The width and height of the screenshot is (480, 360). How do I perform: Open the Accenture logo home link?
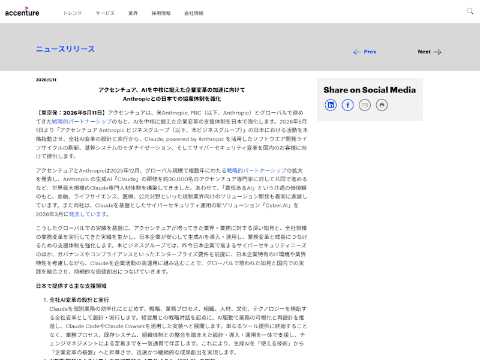pyautogui.click(x=22, y=12)
